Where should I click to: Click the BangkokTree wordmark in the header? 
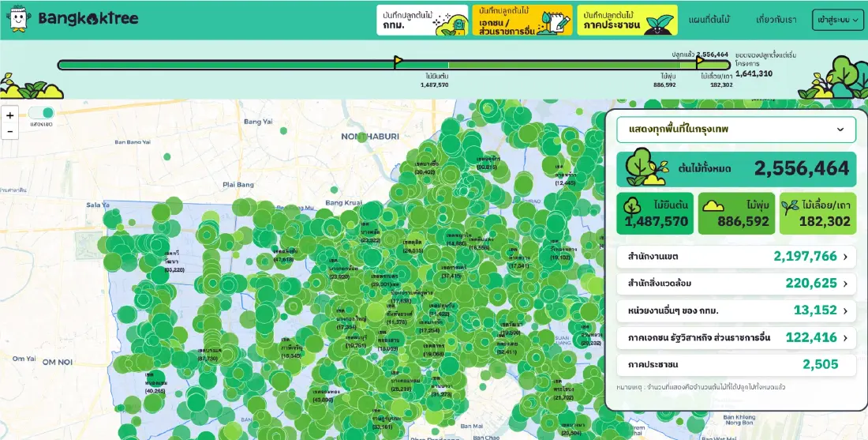tap(88, 18)
